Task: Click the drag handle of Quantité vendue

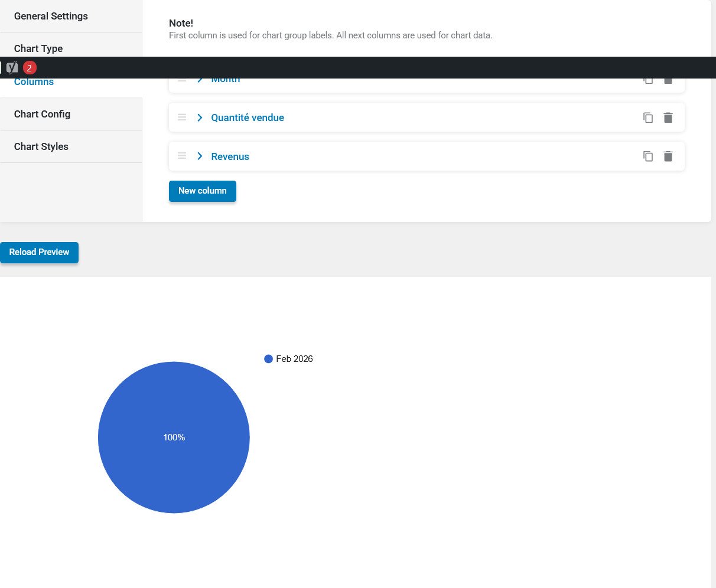Action: click(x=182, y=117)
